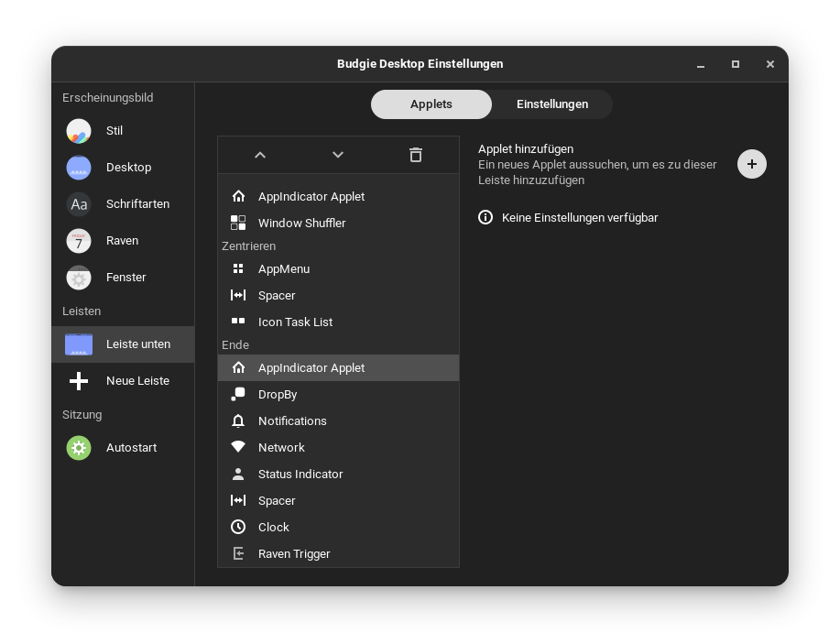The image size is (840, 644).
Task: Click the info icon beside Keine Einstellungen
Action: pyautogui.click(x=485, y=217)
